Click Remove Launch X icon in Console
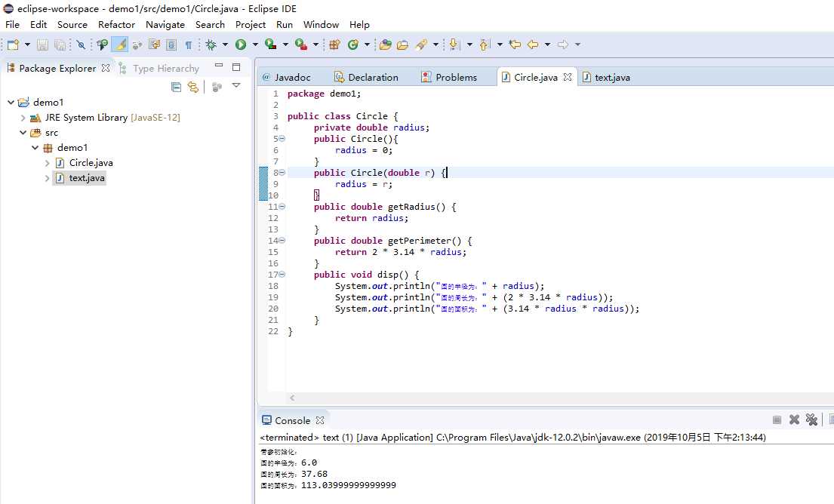834x504 pixels. pos(794,419)
